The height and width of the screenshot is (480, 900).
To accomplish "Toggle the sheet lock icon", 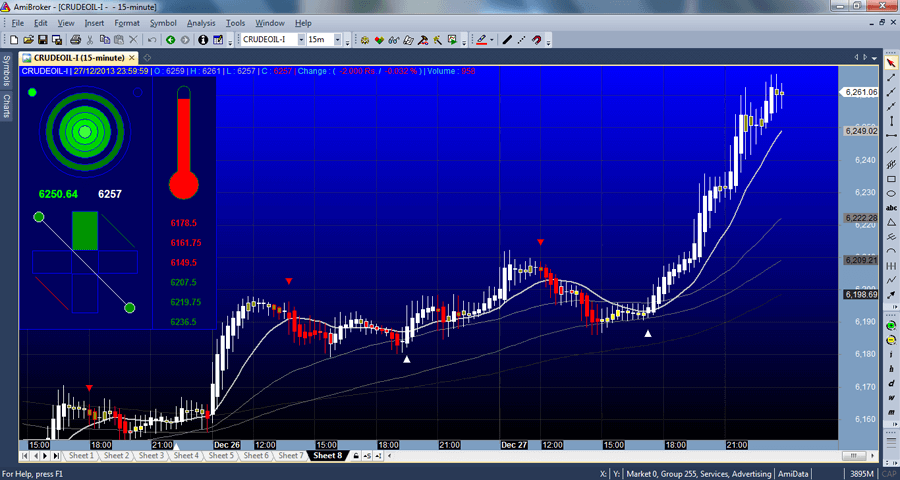I will 356,455.
